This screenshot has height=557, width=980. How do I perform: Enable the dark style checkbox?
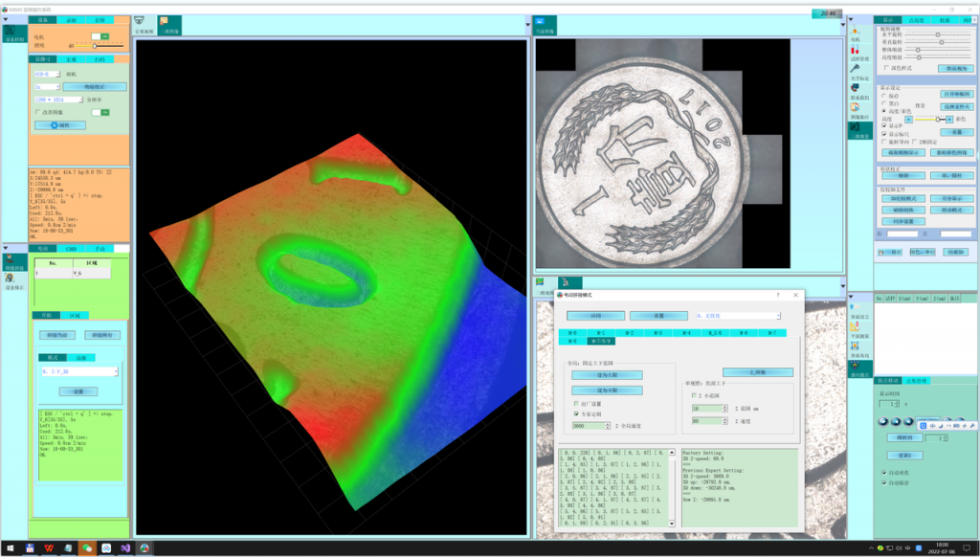pyautogui.click(x=886, y=69)
